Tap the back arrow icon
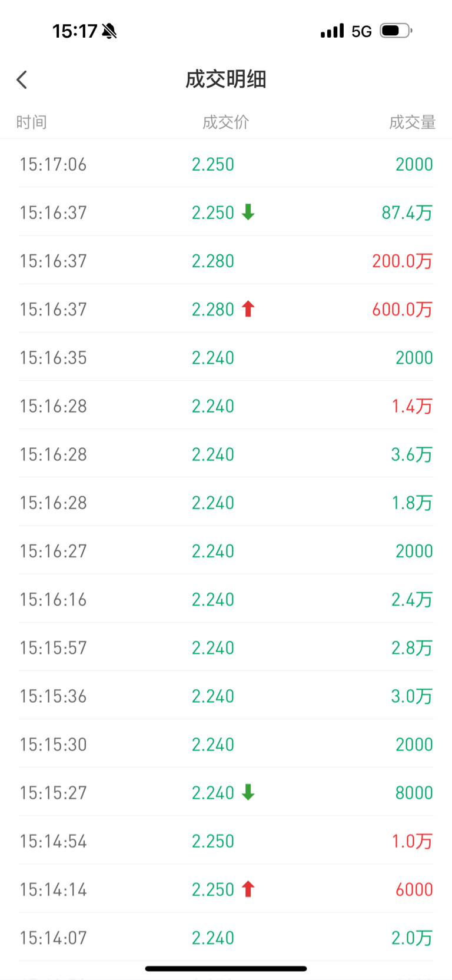This screenshot has width=452, height=980. [x=22, y=80]
